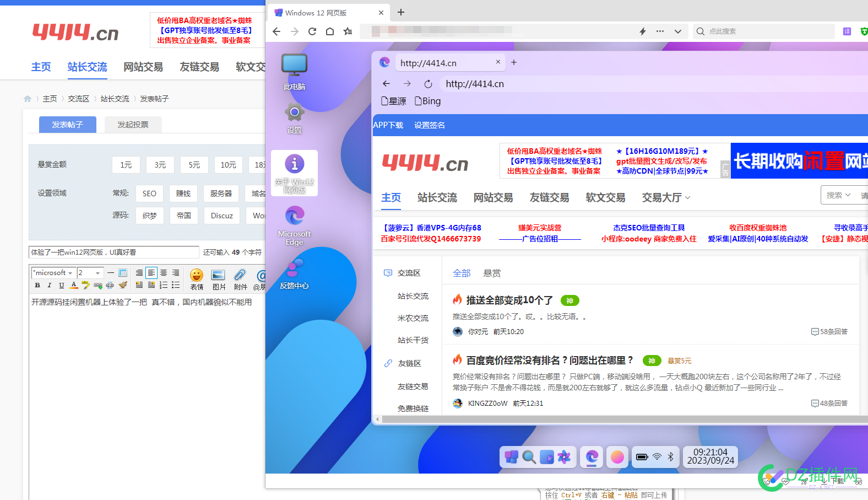Image resolution: width=868 pixels, height=500 pixels.
Task: Reload the outer browser page
Action: coord(312,31)
